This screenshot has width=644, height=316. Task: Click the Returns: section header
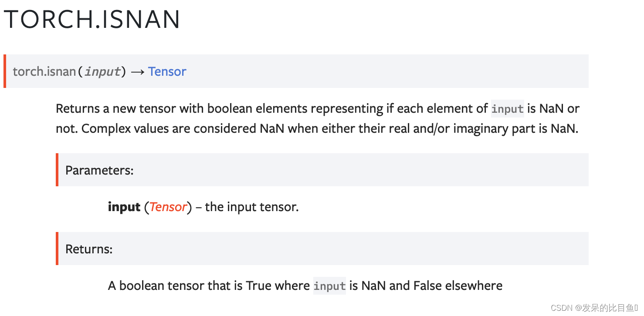pos(89,249)
